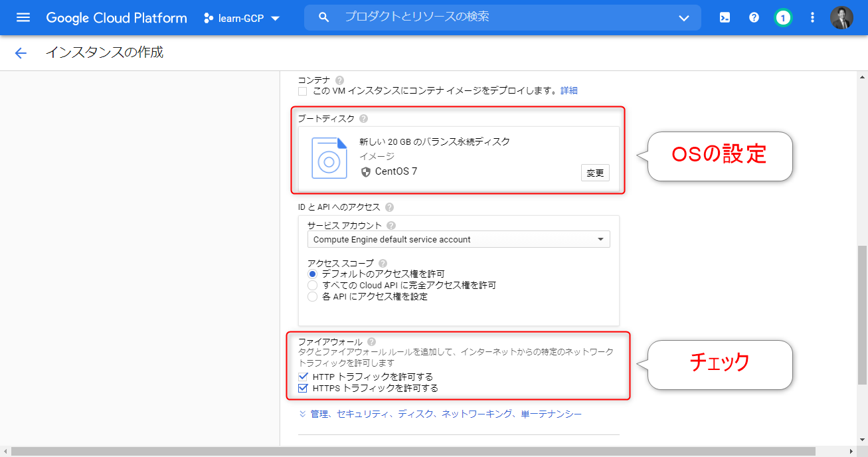The height and width of the screenshot is (457, 868).
Task: Go back with the left arrow
Action: coord(21,53)
